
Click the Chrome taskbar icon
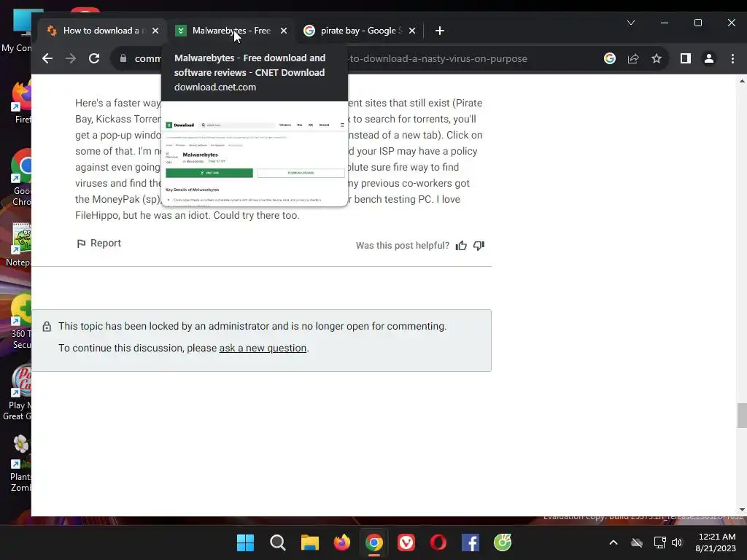click(374, 542)
